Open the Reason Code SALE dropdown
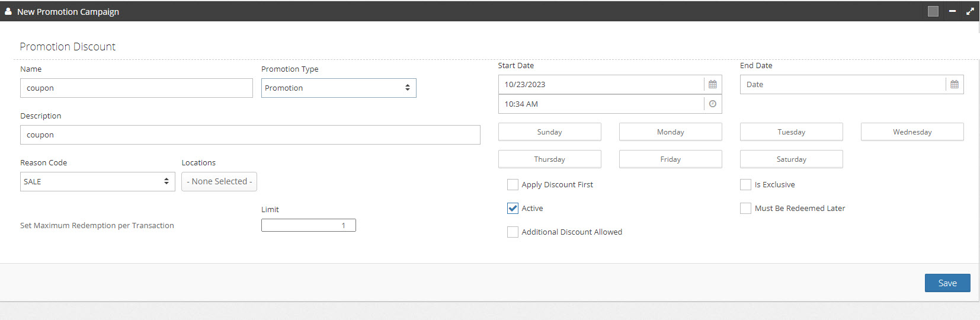 point(98,182)
